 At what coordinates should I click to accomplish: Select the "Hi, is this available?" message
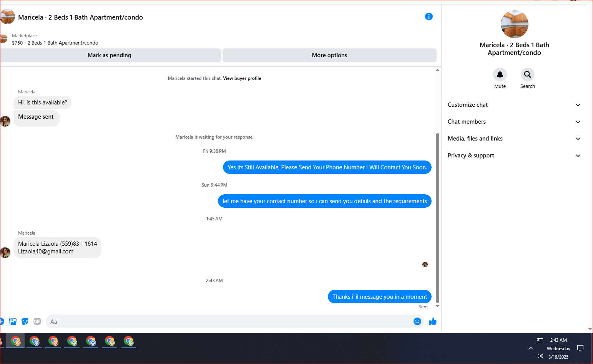pyautogui.click(x=43, y=103)
